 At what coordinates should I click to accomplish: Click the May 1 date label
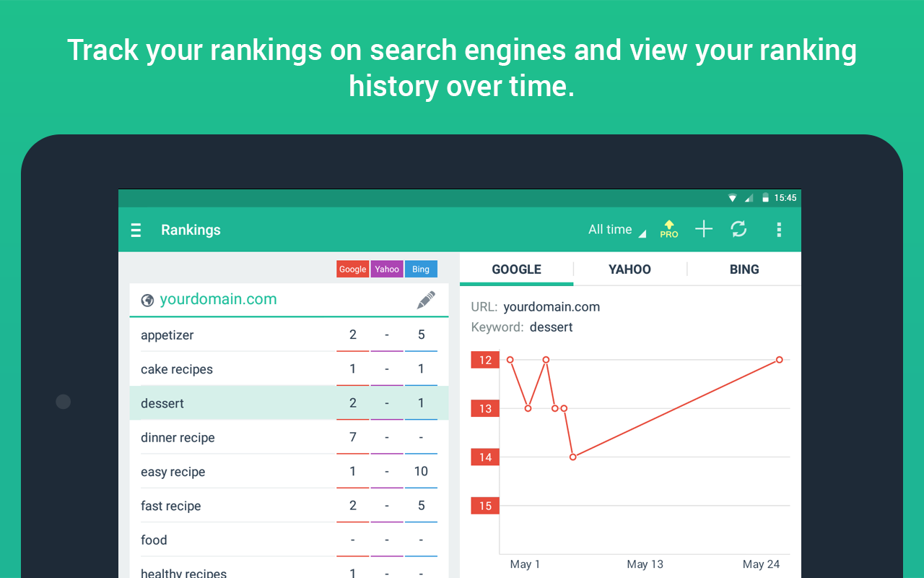coord(525,564)
